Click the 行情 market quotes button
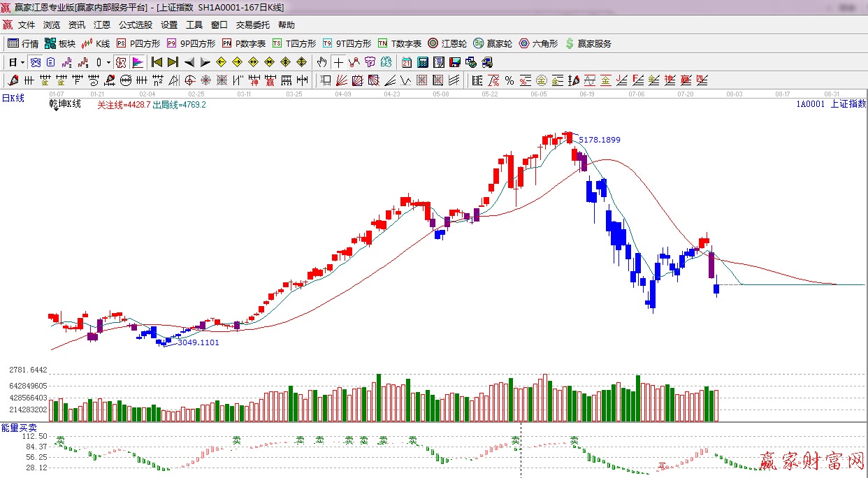The height and width of the screenshot is (478, 868). [x=23, y=43]
